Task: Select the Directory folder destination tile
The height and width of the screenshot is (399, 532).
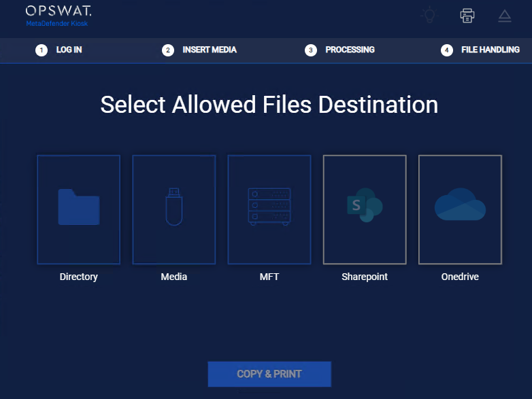Action: [79, 209]
